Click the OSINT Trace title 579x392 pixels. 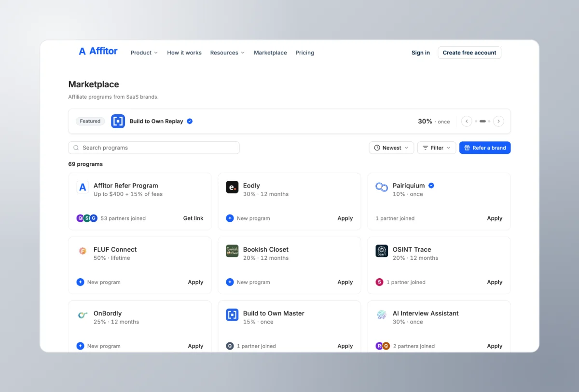point(412,249)
